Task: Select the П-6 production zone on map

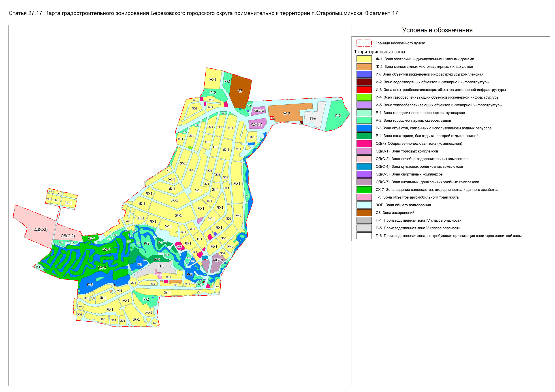Action: pos(313,119)
